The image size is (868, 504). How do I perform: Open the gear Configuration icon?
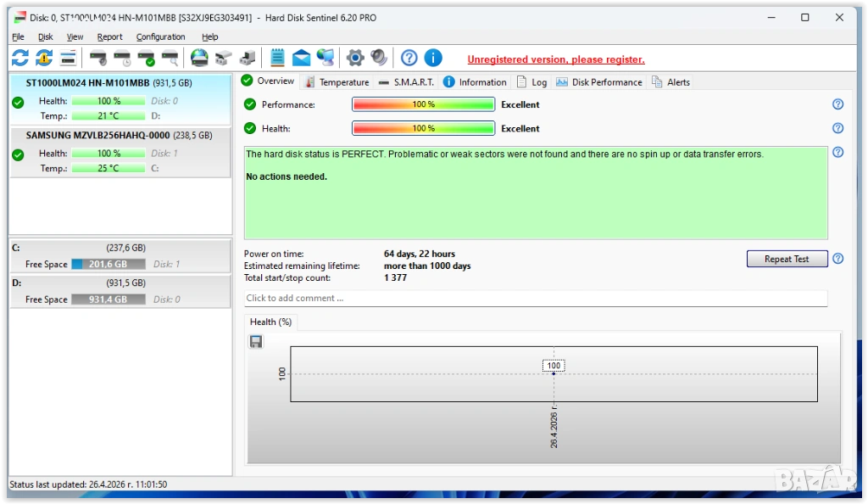click(x=355, y=58)
